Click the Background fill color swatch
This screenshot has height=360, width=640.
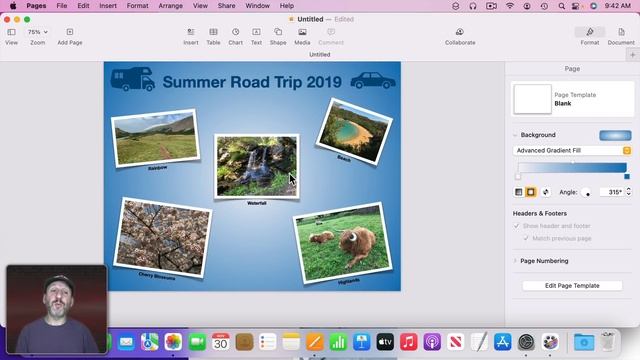615,135
